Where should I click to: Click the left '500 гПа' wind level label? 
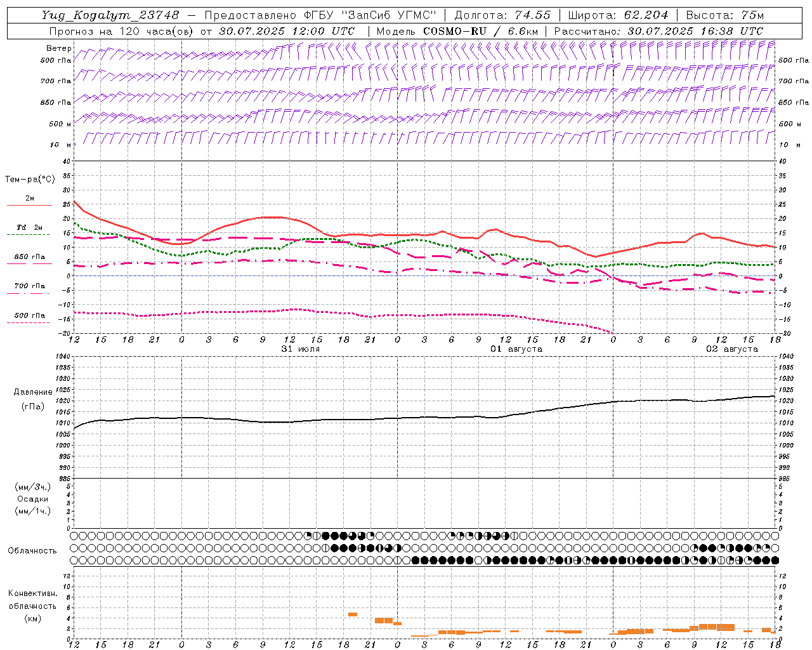56,60
